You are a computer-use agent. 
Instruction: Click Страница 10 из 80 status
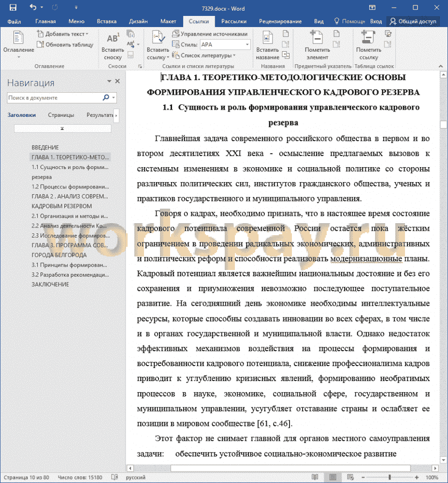[x=27, y=478]
